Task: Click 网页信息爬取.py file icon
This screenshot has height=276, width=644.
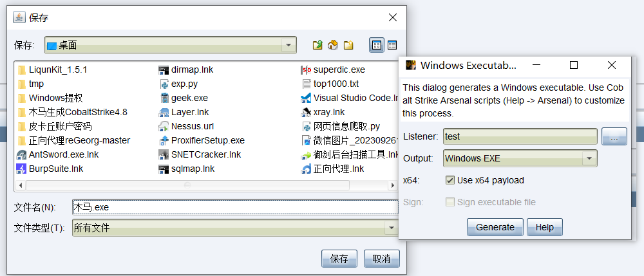Action: (x=306, y=126)
